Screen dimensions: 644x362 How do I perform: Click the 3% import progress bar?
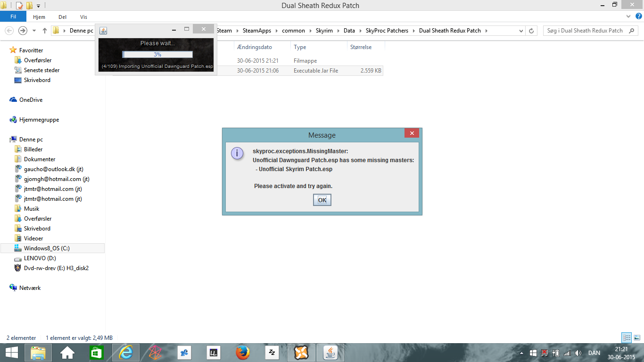(x=157, y=54)
